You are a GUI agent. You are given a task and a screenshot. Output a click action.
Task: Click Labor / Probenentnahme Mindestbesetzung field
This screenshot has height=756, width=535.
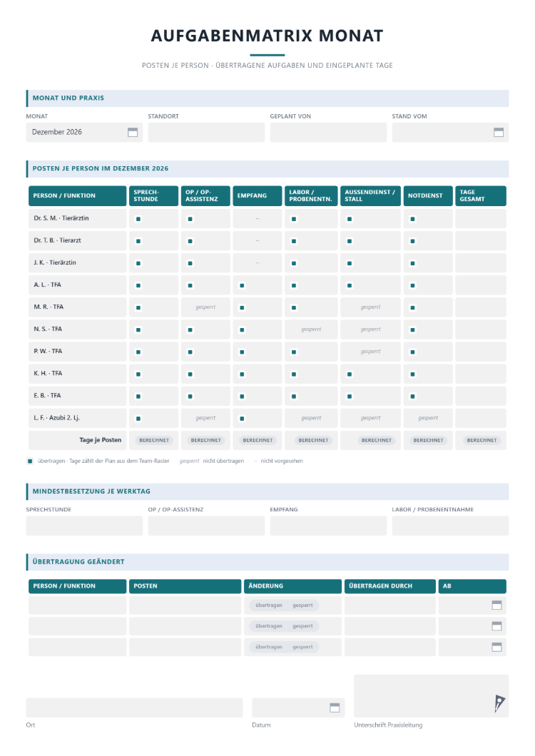(450, 526)
